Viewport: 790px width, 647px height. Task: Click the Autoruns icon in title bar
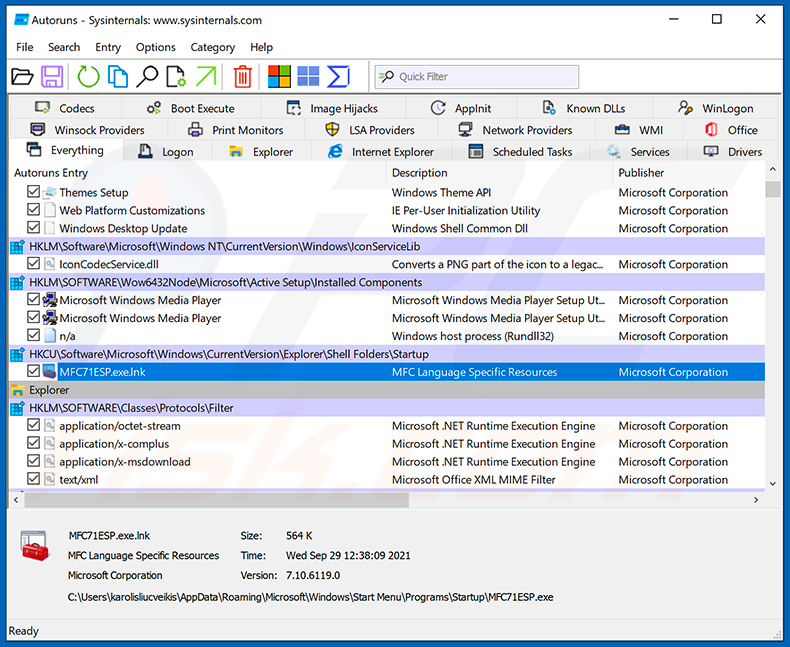coord(21,20)
